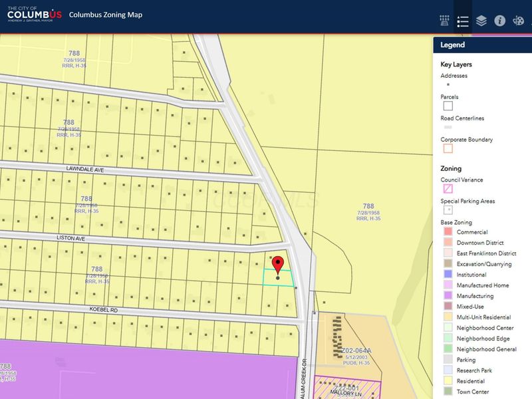Click the Council Variance hatched legend symbol
532x399 pixels.
pyautogui.click(x=448, y=189)
